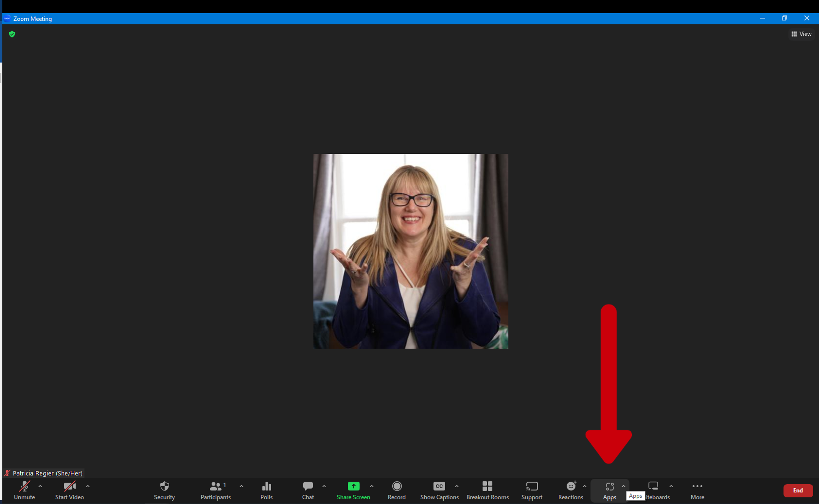The height and width of the screenshot is (504, 819).
Task: Toggle Show Captions
Action: pyautogui.click(x=439, y=490)
